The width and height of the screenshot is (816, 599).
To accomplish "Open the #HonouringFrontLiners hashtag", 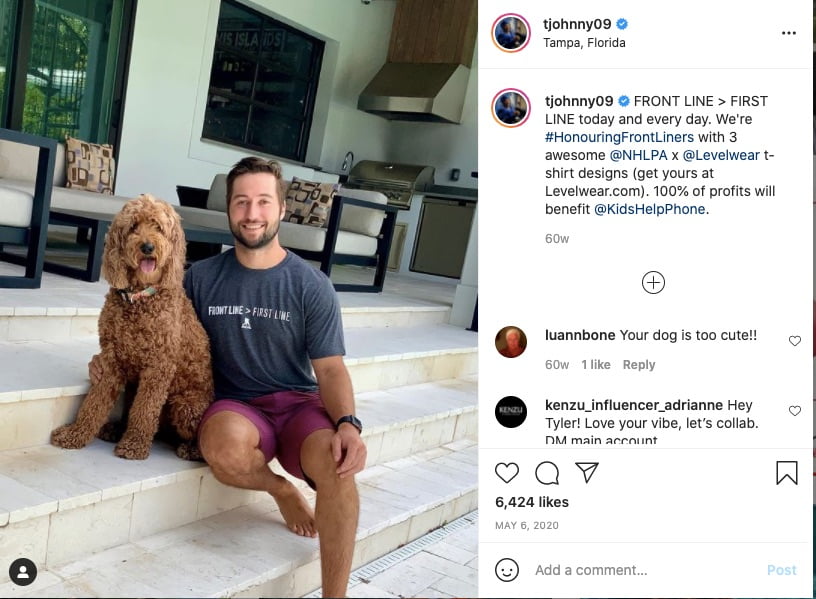I will 619,137.
